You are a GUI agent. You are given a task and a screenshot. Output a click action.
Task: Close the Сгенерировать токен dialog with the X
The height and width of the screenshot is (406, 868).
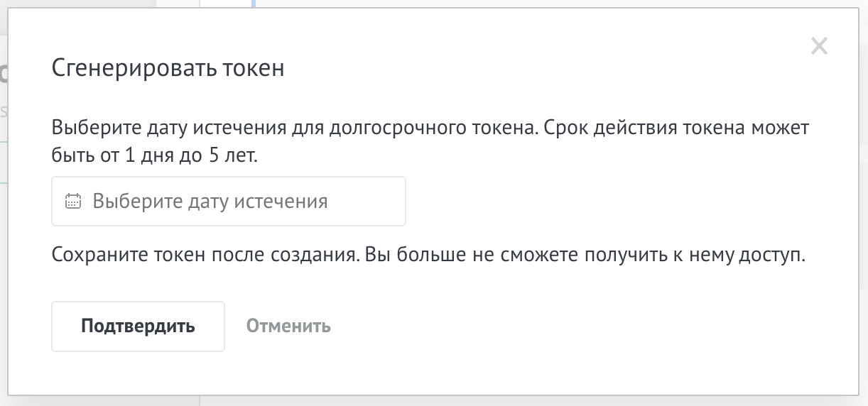820,47
